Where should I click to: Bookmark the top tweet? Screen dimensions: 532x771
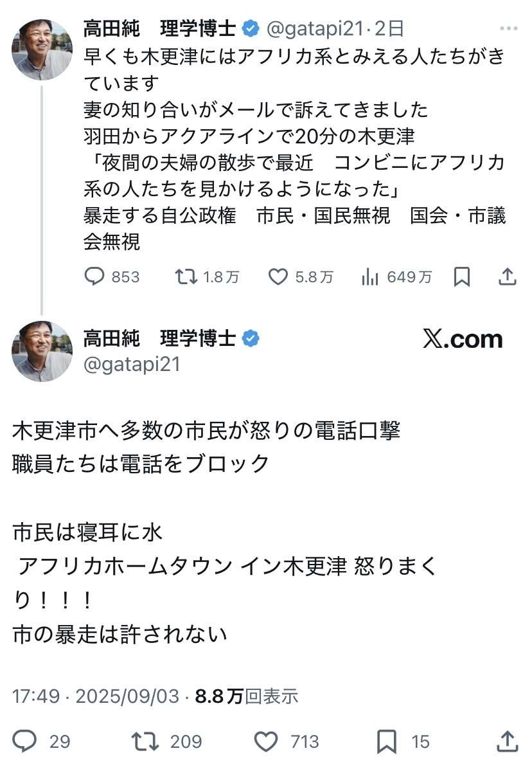[x=462, y=277]
